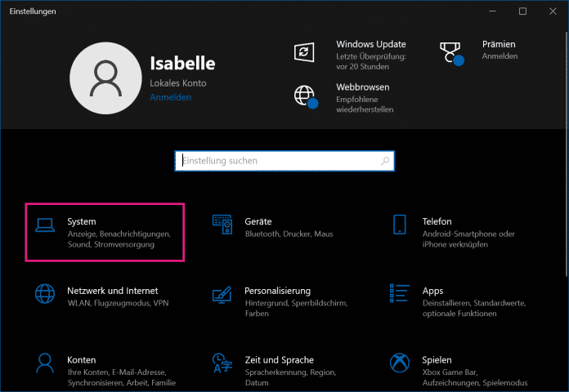Image resolution: width=569 pixels, height=392 pixels.
Task: Open the Geräte devices icon
Action: click(222, 226)
